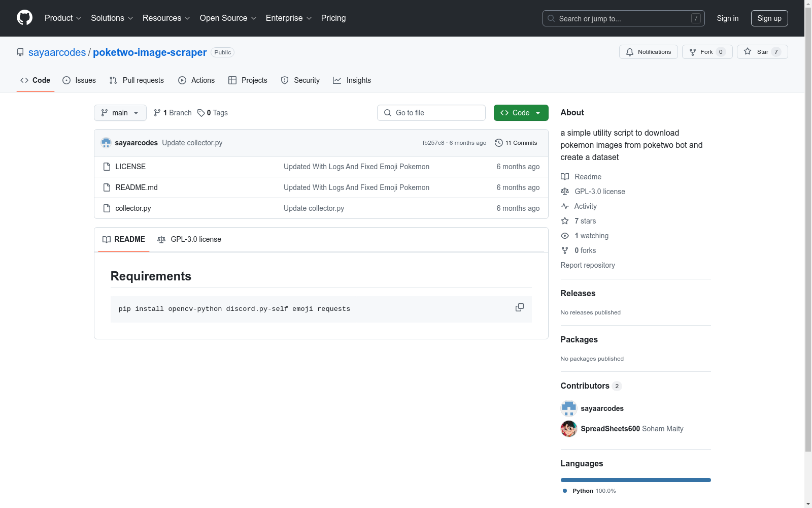Click the branch icon beside 1 Branch

pos(157,113)
